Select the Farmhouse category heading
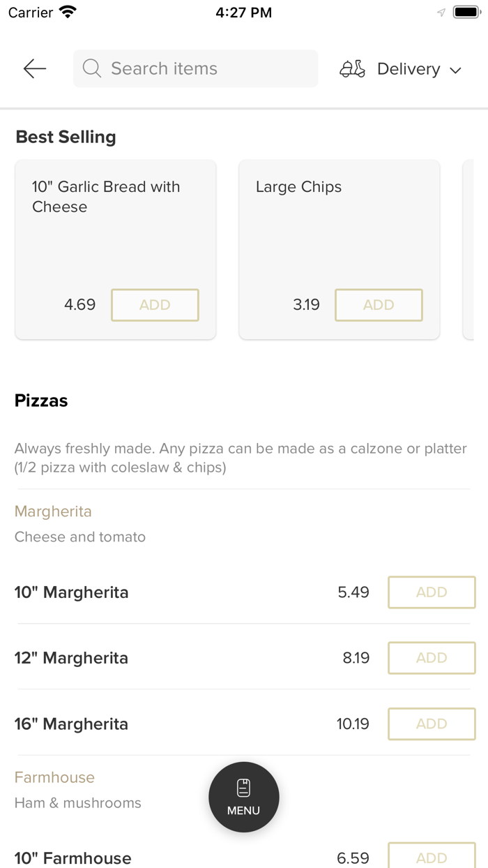 54,777
